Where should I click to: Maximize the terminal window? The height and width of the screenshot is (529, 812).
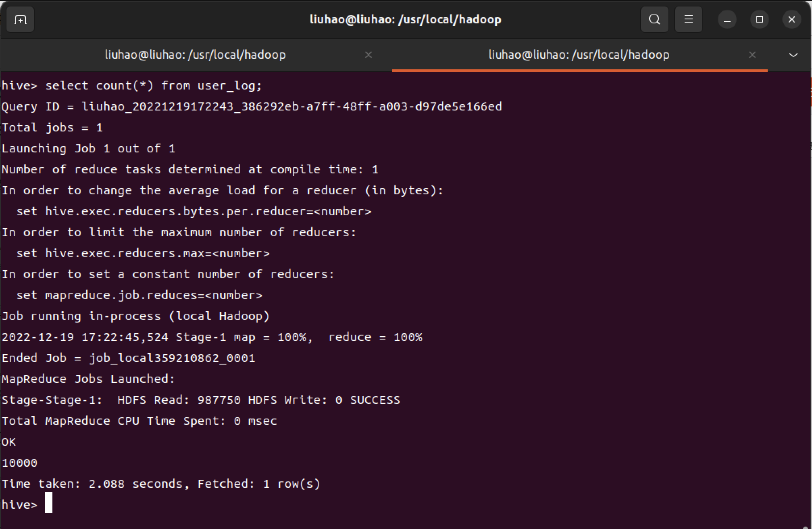pyautogui.click(x=760, y=19)
